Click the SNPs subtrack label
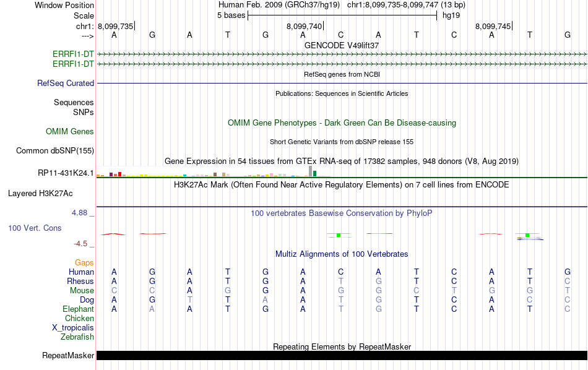This screenshot has height=370, width=588. [84, 112]
